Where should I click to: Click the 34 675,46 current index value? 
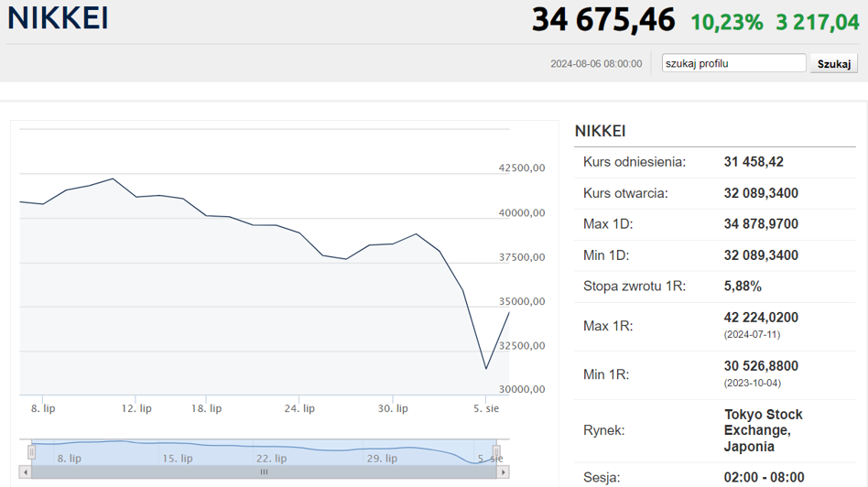coord(603,20)
